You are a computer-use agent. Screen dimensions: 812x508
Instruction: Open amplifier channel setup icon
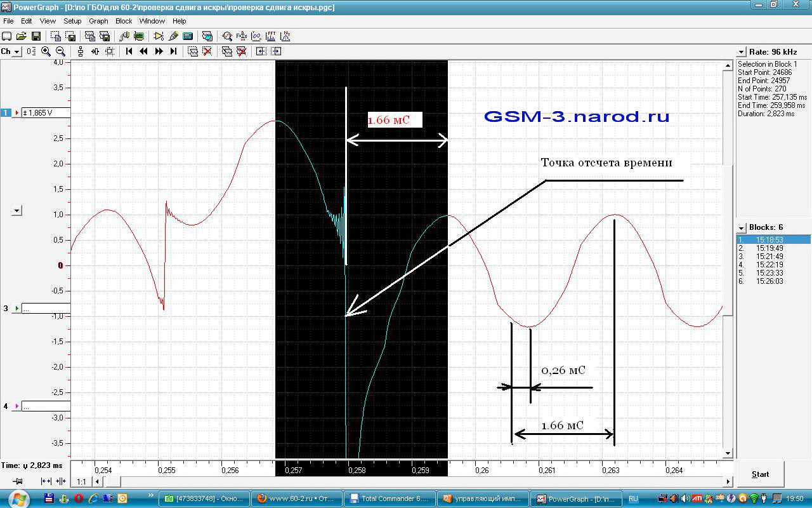(159, 36)
